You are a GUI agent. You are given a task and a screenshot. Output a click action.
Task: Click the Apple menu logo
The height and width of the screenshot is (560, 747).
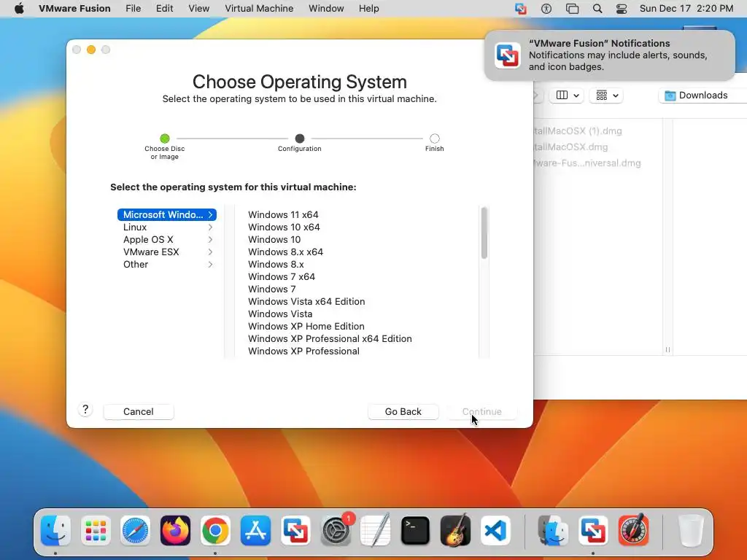pos(19,9)
